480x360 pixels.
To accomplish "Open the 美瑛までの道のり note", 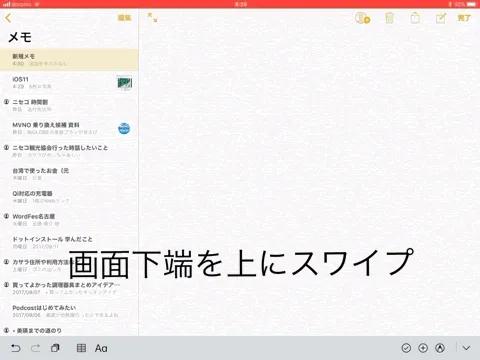I will tap(69, 330).
